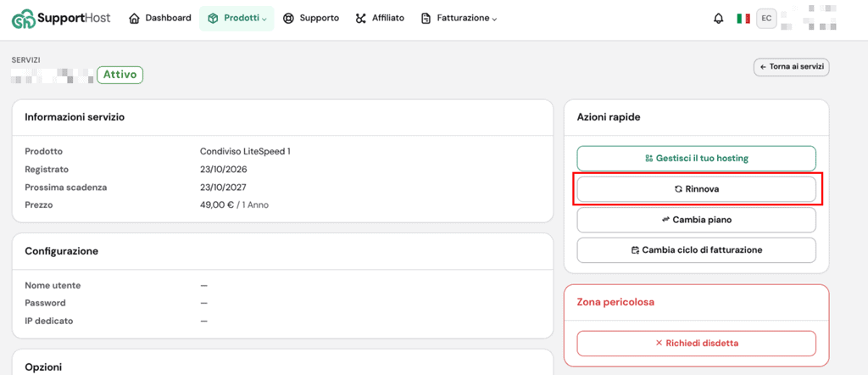Viewport: 868px width, 375px height.
Task: Click the Nome utente label
Action: pos(53,285)
